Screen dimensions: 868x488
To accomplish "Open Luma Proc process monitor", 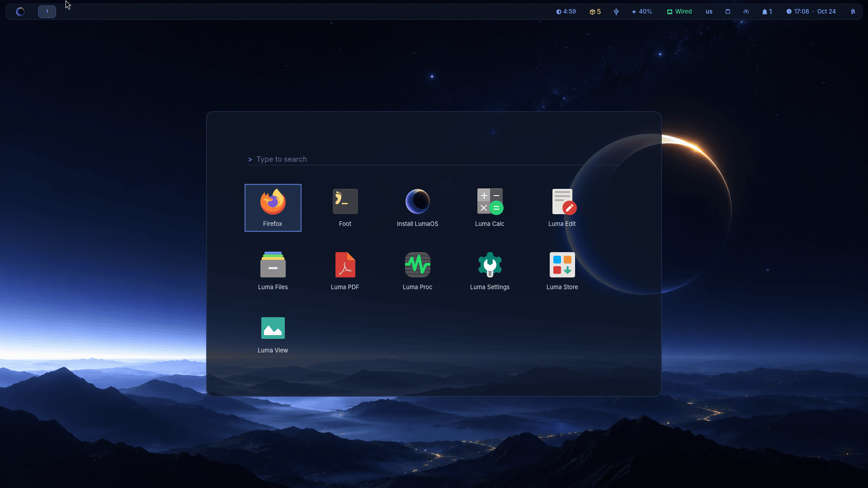I will coord(417,271).
